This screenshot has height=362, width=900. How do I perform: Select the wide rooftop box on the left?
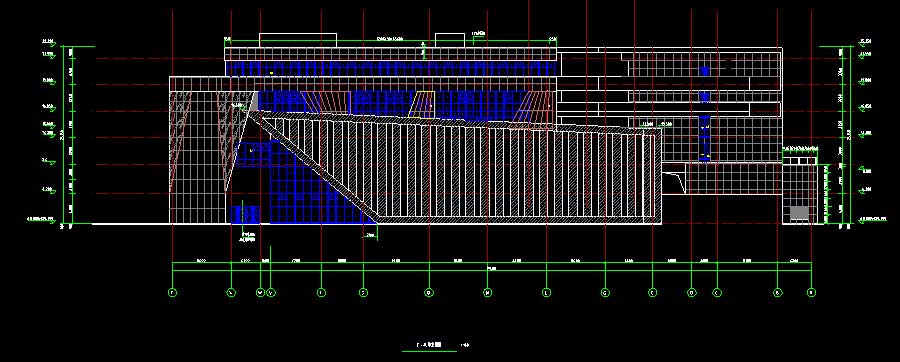(298, 40)
